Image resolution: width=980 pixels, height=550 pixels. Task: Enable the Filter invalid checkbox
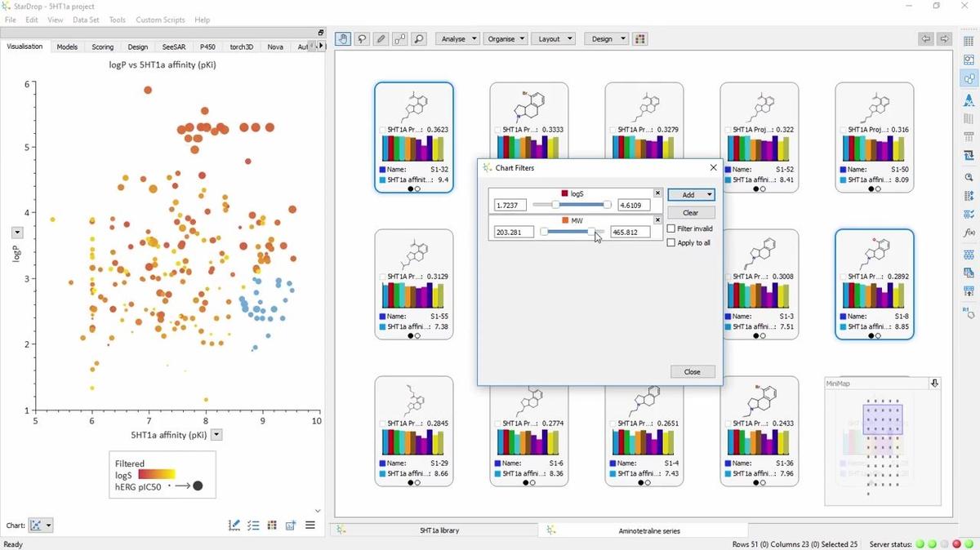tap(671, 228)
